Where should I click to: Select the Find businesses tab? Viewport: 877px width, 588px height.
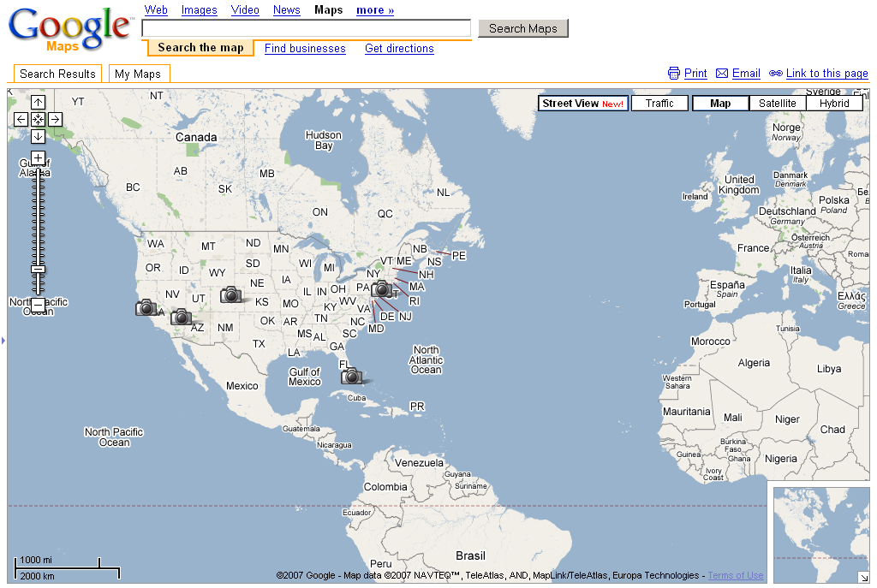[305, 49]
